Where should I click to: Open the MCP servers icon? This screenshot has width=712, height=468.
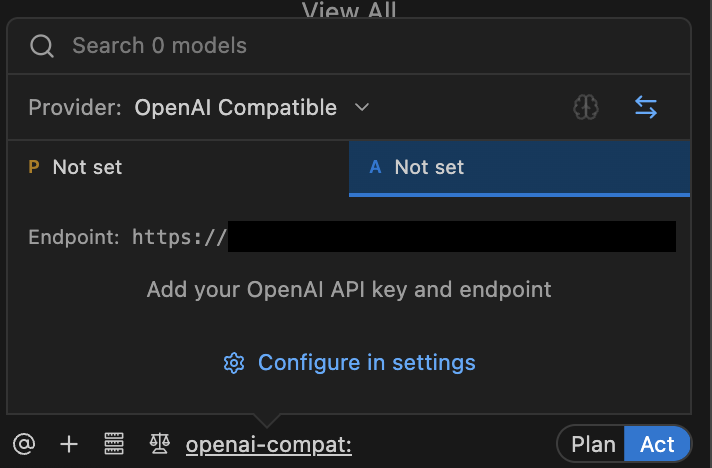pyautogui.click(x=114, y=444)
